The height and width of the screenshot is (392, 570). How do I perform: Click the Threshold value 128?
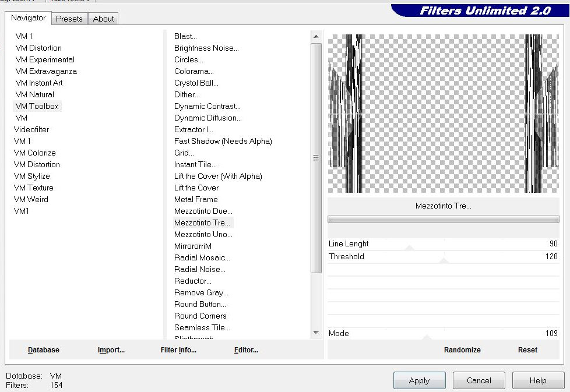[551, 256]
